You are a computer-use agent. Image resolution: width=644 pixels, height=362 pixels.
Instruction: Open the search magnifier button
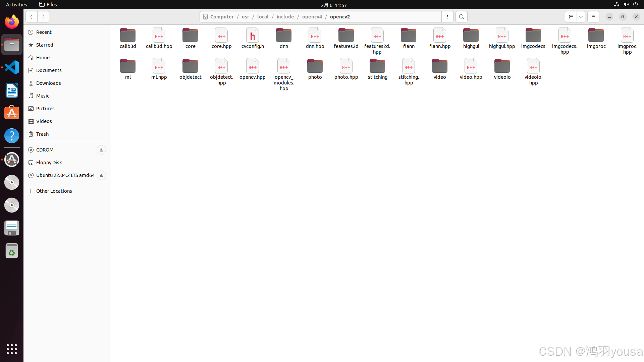tap(461, 17)
